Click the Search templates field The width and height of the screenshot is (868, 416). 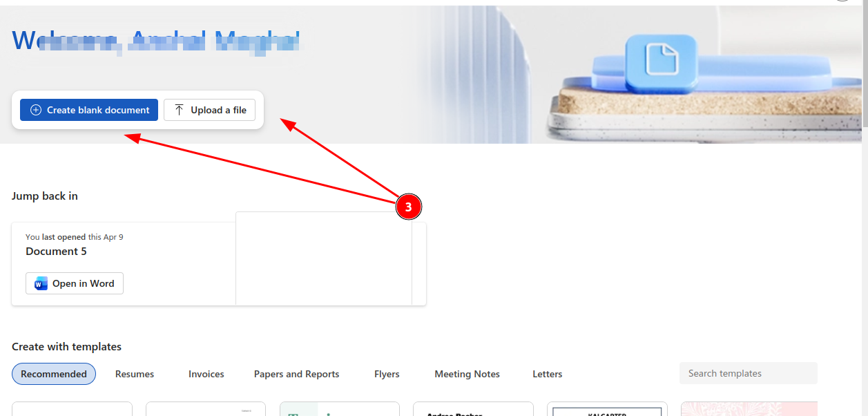point(748,373)
